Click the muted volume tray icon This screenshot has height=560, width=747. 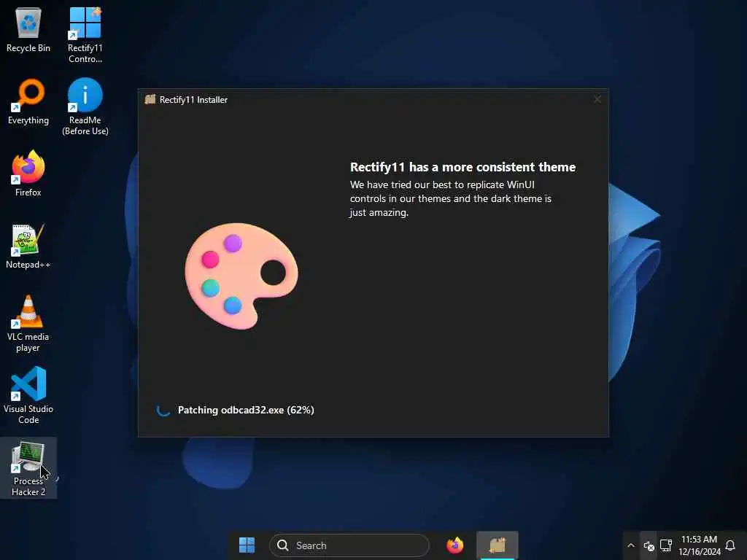tap(649, 545)
